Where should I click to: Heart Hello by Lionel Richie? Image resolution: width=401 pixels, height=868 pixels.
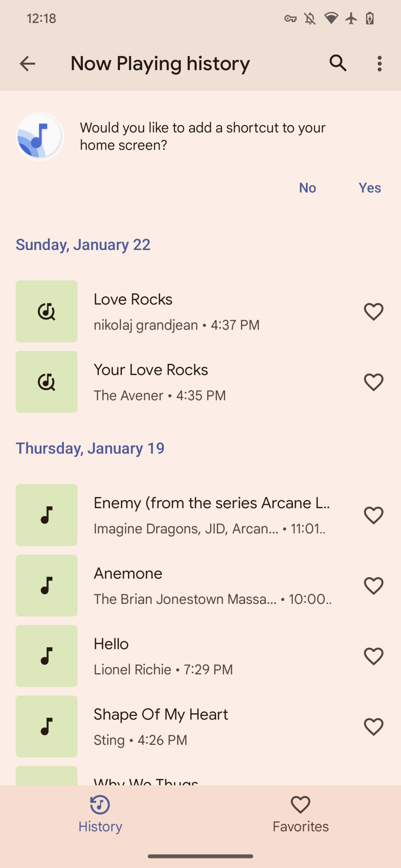tap(373, 656)
